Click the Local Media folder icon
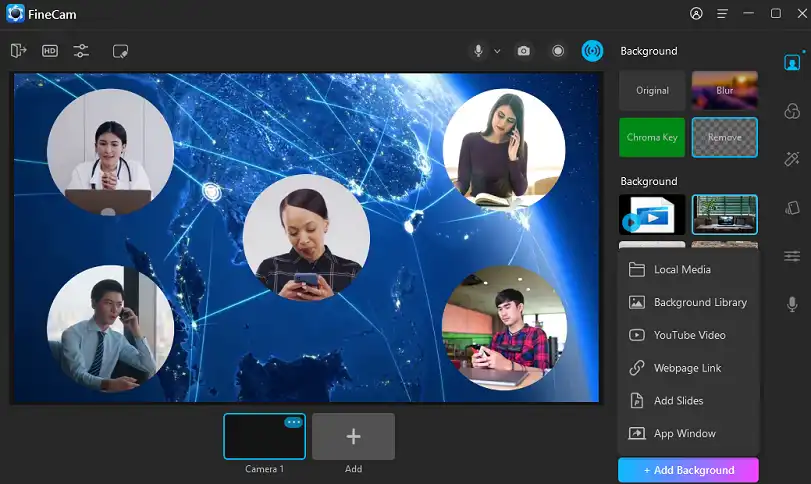 click(x=636, y=269)
